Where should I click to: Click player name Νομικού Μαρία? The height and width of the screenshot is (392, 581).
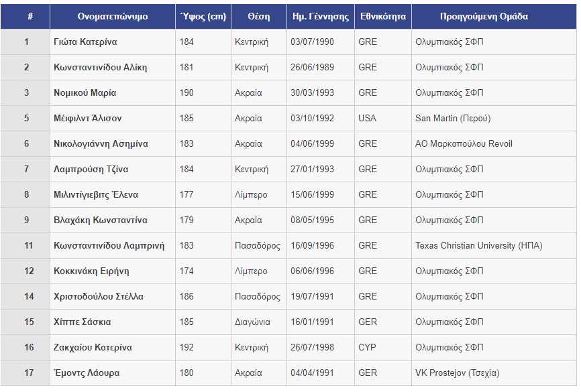tap(85, 93)
